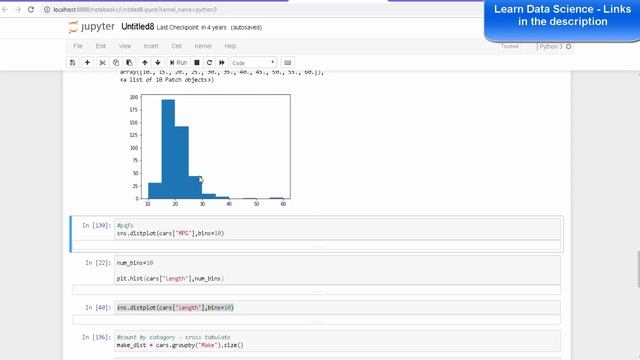Paste cells below icon
Image resolution: width=640 pixels, height=360 pixels.
click(129, 62)
